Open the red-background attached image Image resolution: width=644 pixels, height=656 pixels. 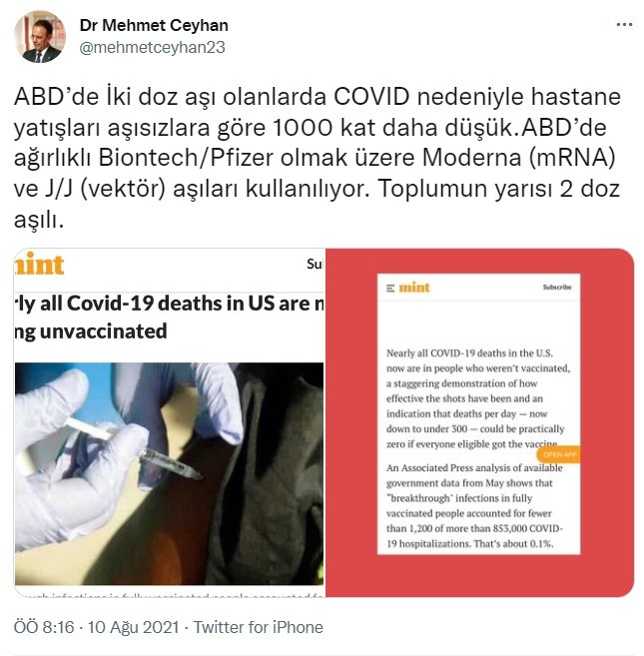pyautogui.click(x=479, y=422)
